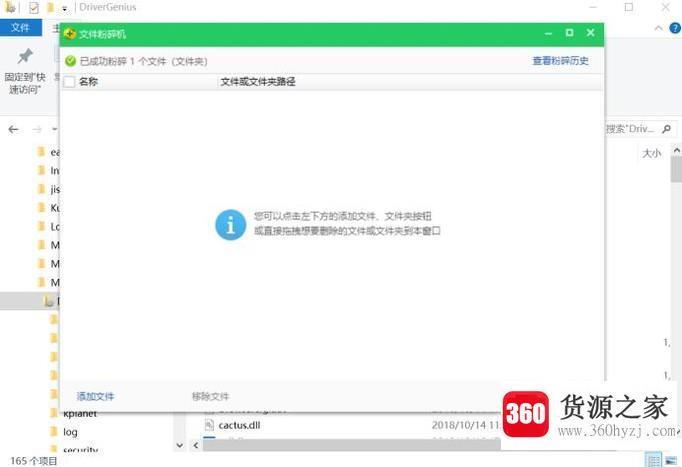This screenshot has height=467, width=682.
Task: Click the green success check icon
Action: tap(70, 61)
